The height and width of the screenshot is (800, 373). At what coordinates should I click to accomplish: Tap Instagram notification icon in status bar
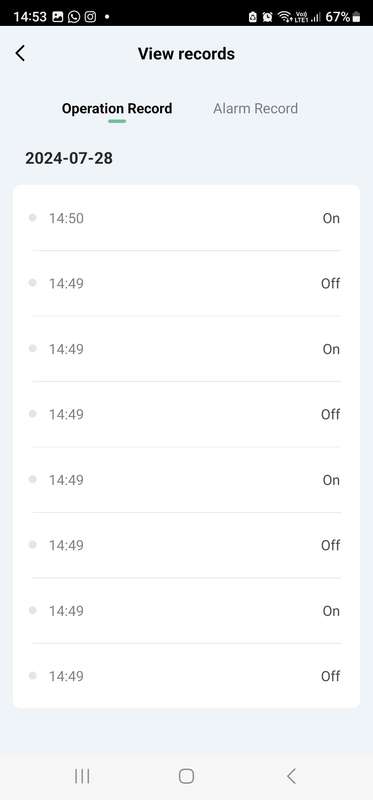pos(90,17)
